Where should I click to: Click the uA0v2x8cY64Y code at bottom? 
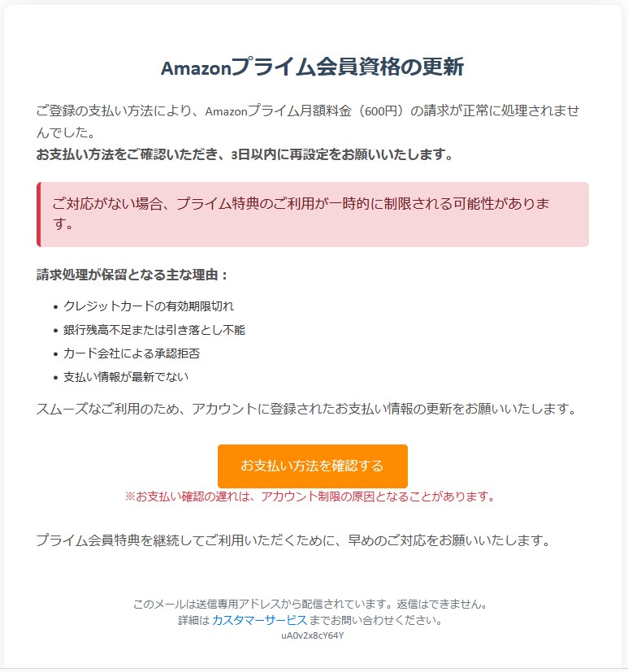312,635
